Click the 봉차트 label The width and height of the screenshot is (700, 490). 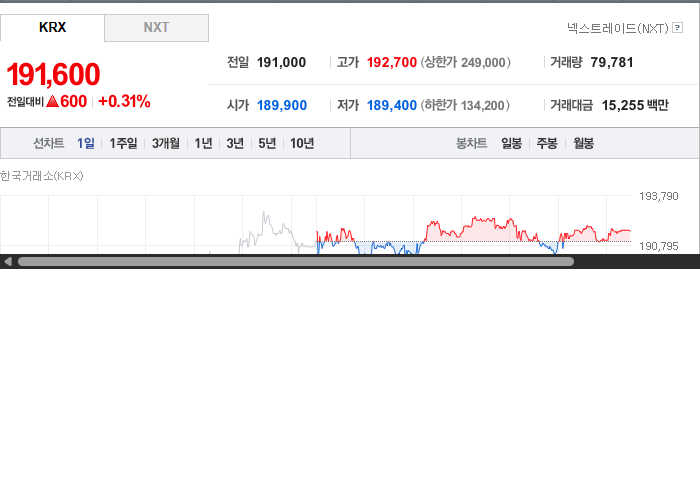(x=471, y=143)
